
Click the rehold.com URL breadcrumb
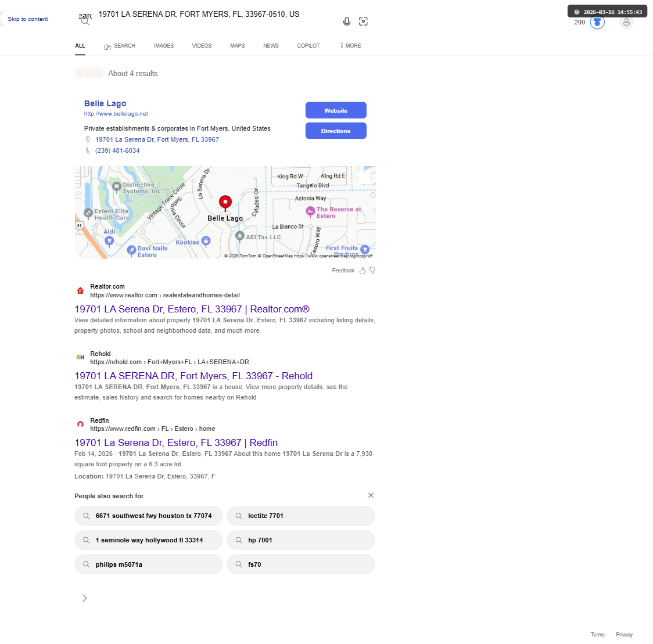click(x=170, y=362)
